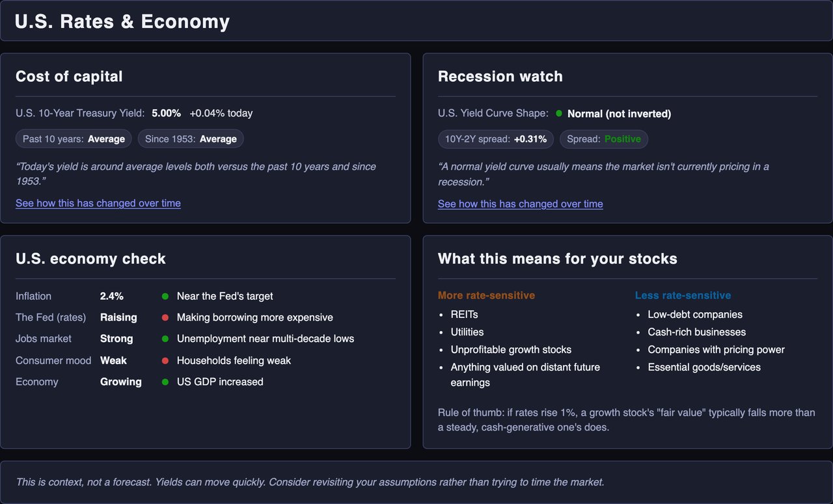Click US GDP increased text
Screen dimensions: 833x504
(220, 382)
